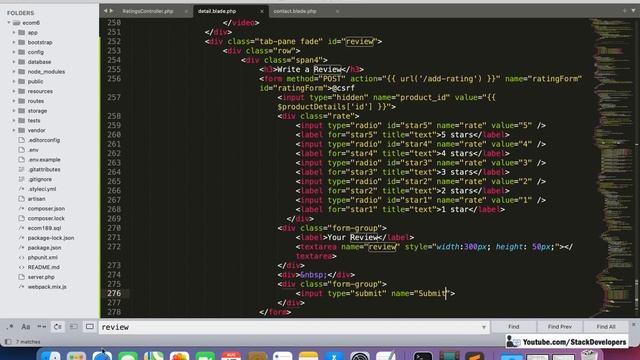Expand the app folder

coord(14,33)
